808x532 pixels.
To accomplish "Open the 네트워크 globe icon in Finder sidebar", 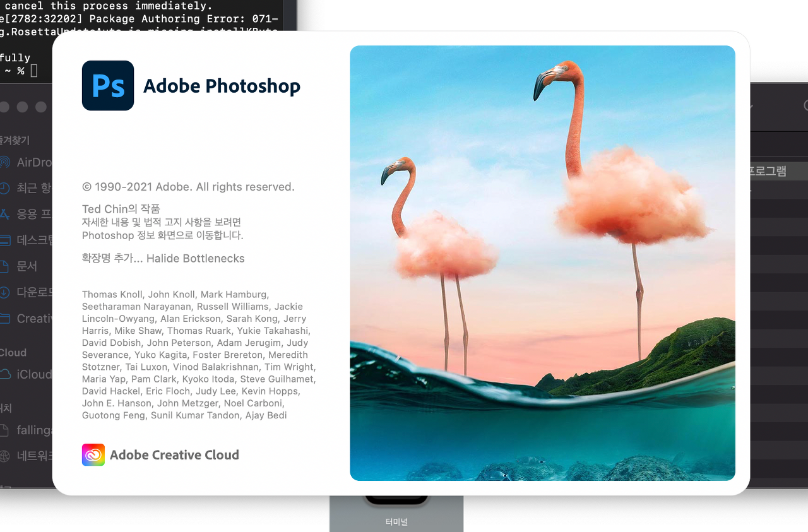I will click(5, 456).
